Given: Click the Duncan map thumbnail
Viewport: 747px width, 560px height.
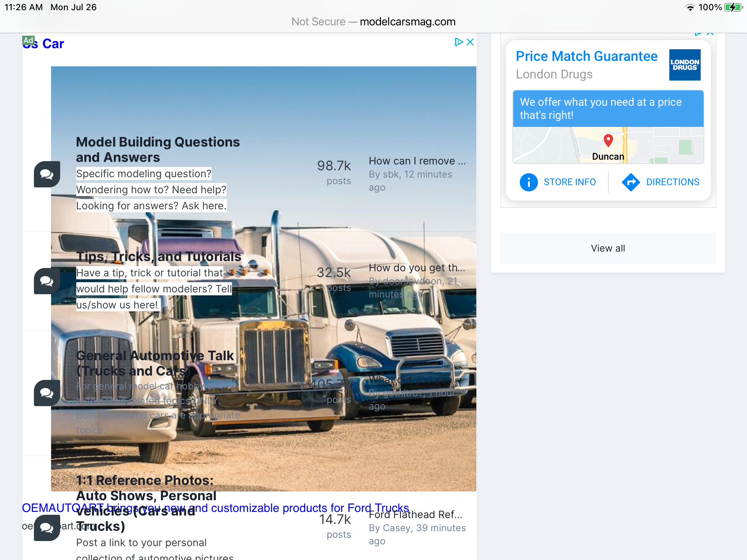Looking at the screenshot, I should pyautogui.click(x=608, y=145).
